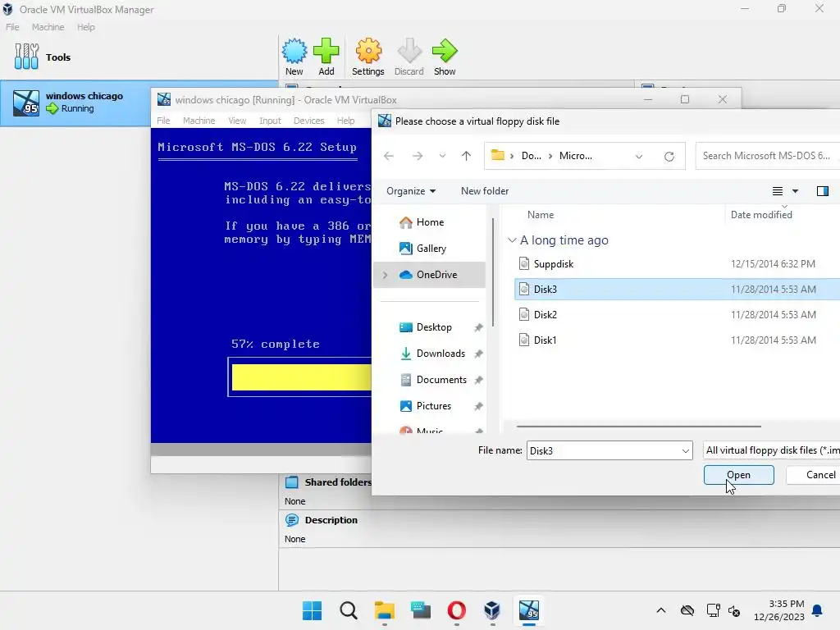Click the taskbar Search icon

point(348,610)
